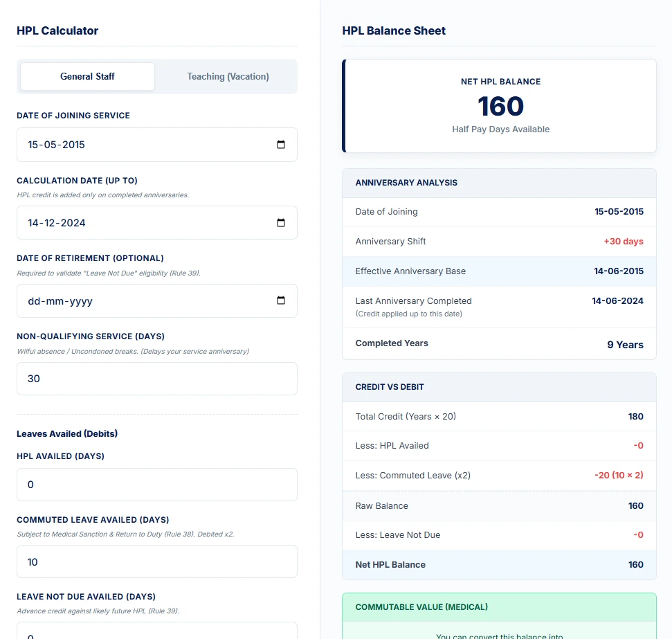The height and width of the screenshot is (639, 672).
Task: Select the Commuted Leave Availed input
Action: [156, 561]
